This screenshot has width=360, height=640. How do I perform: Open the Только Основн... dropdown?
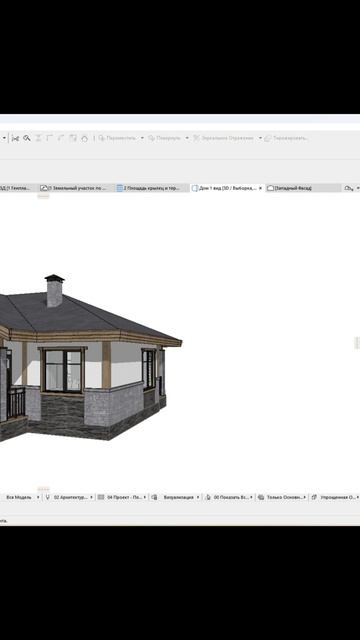pos(286,497)
